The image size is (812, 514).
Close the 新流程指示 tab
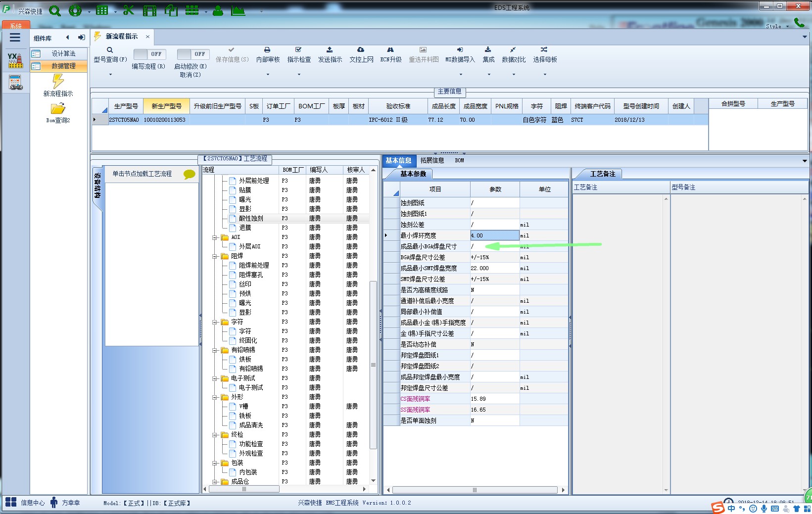(147, 37)
